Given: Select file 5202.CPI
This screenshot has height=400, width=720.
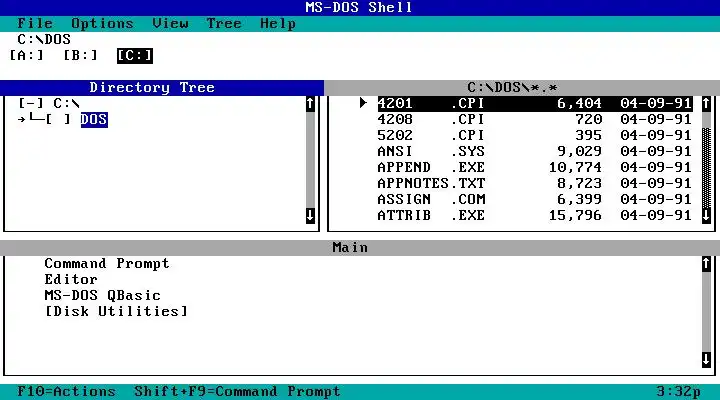Looking at the screenshot, I should pos(535,135).
